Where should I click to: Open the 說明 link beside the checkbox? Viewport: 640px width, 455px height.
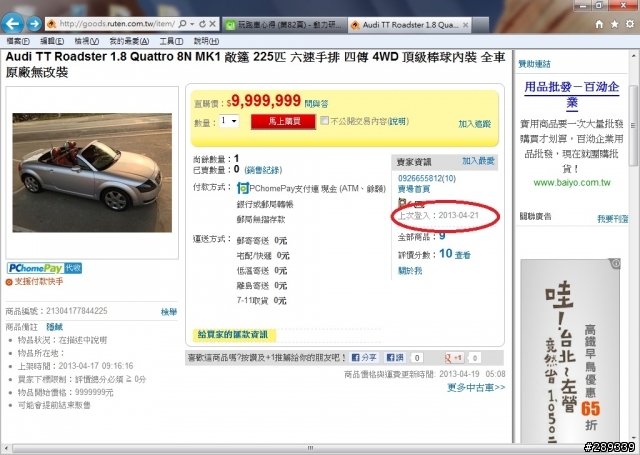pos(397,121)
